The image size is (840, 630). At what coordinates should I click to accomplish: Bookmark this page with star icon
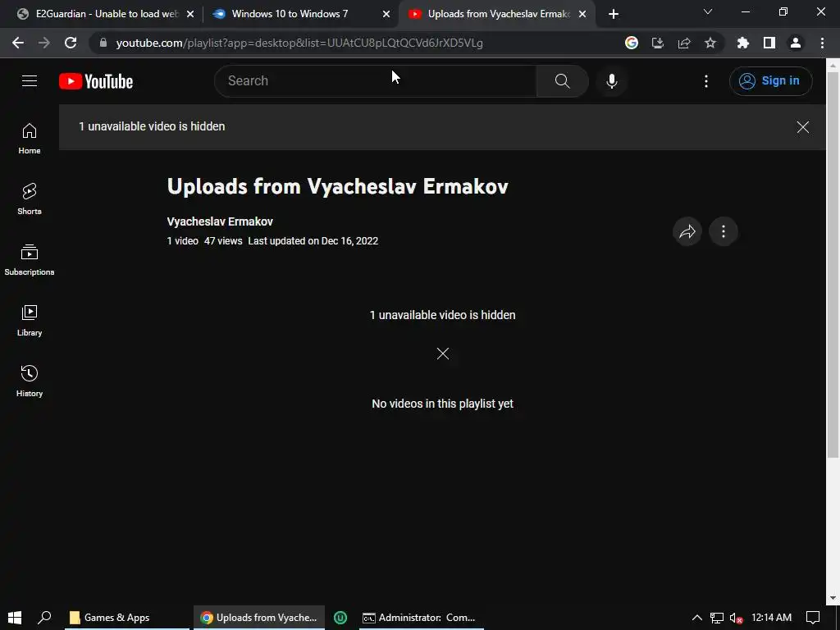(x=710, y=43)
